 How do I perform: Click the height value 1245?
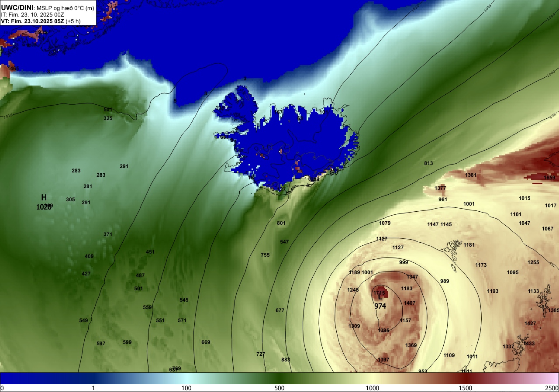[353, 290]
